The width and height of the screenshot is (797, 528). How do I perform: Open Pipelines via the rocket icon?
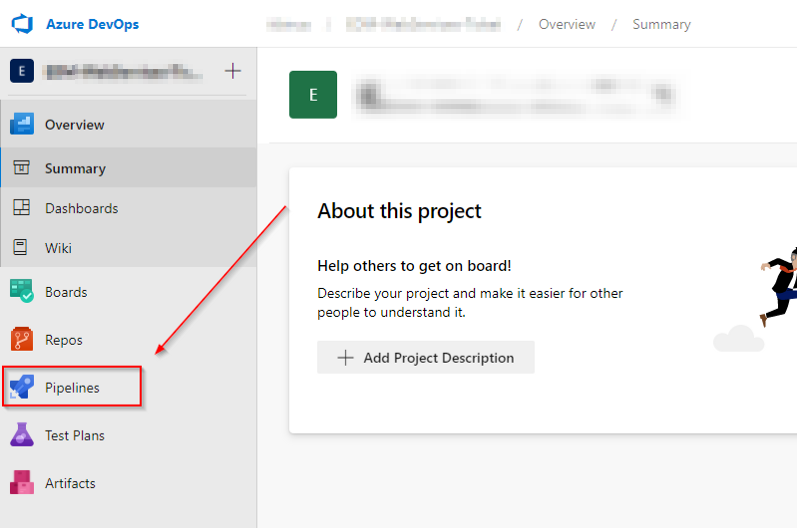(x=22, y=387)
